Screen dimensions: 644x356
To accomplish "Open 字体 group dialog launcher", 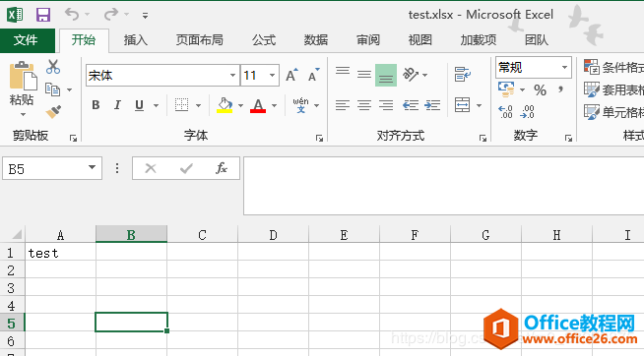I will (319, 139).
